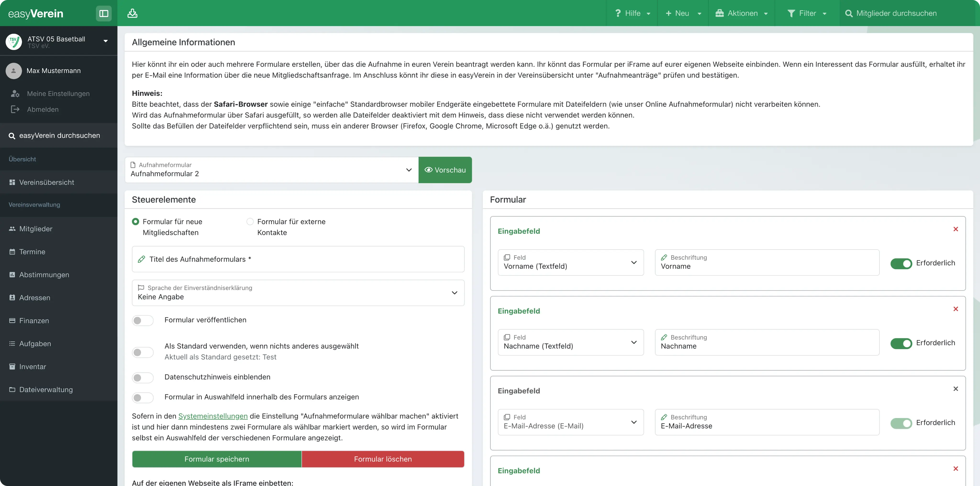
Task: Edit the Beschriftung field containing E-Mail-Adresse
Action: pos(767,422)
